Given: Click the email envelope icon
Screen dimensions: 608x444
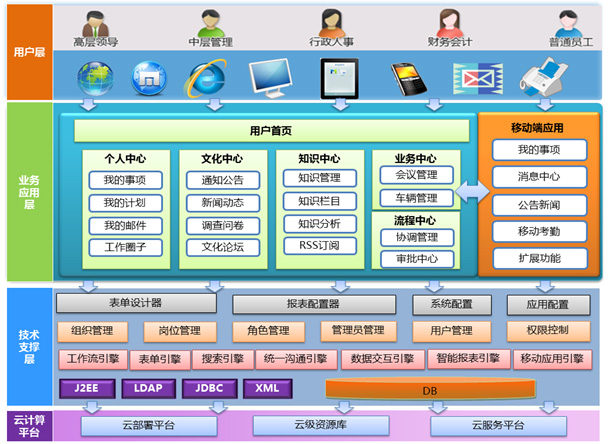Looking at the screenshot, I should coord(478,79).
